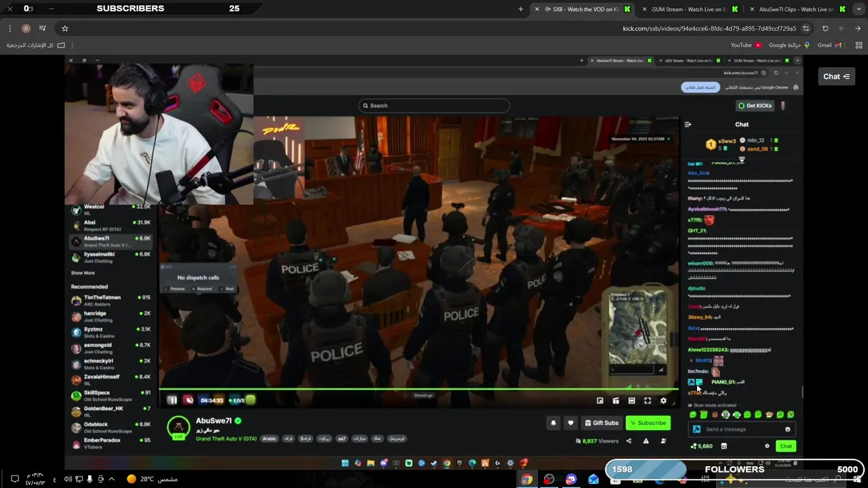Open the SkillSpecs recommended channel

[x=111, y=395]
